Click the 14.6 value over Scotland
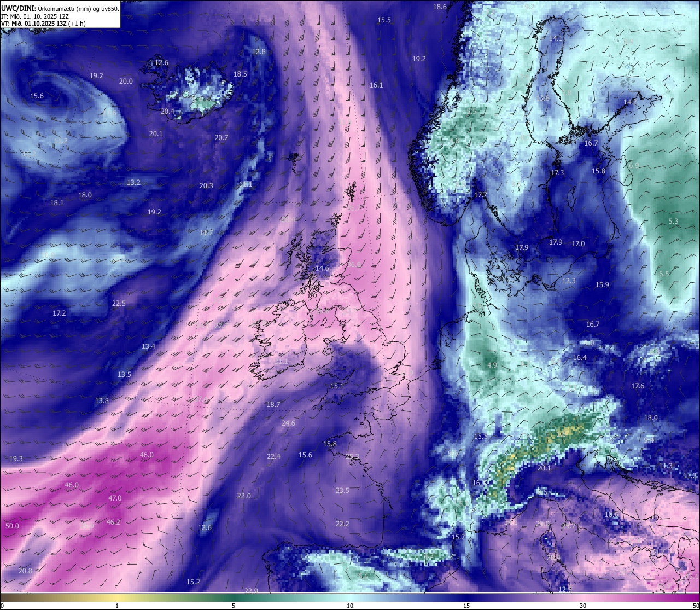 click(x=322, y=269)
